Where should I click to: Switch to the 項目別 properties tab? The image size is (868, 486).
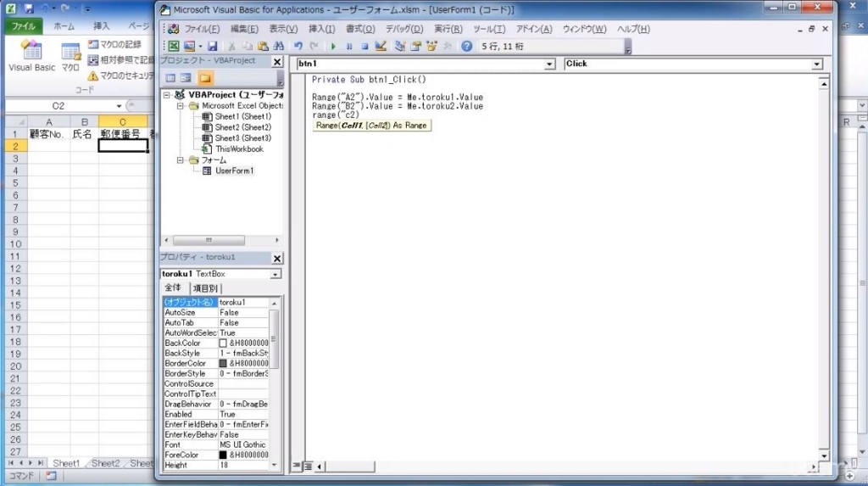coord(205,288)
